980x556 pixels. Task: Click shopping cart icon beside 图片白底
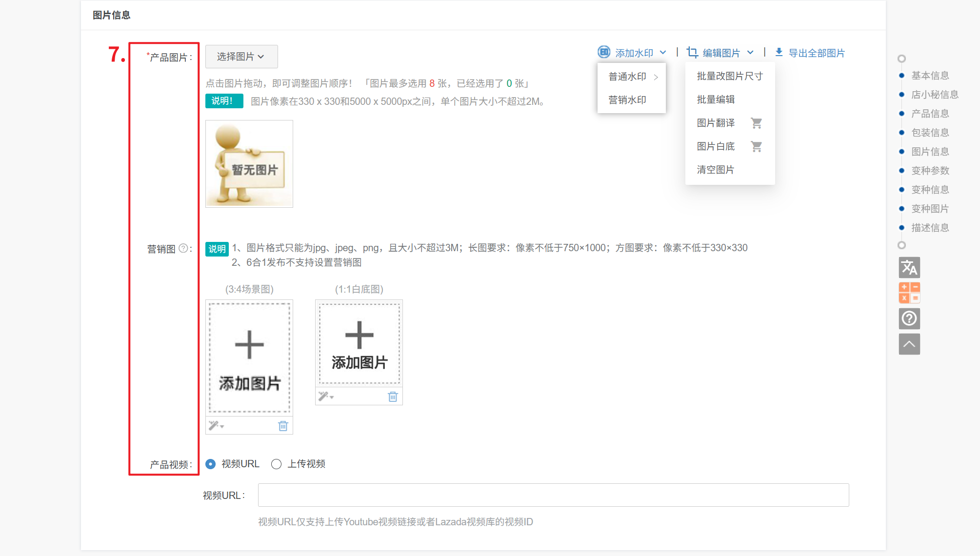(756, 146)
